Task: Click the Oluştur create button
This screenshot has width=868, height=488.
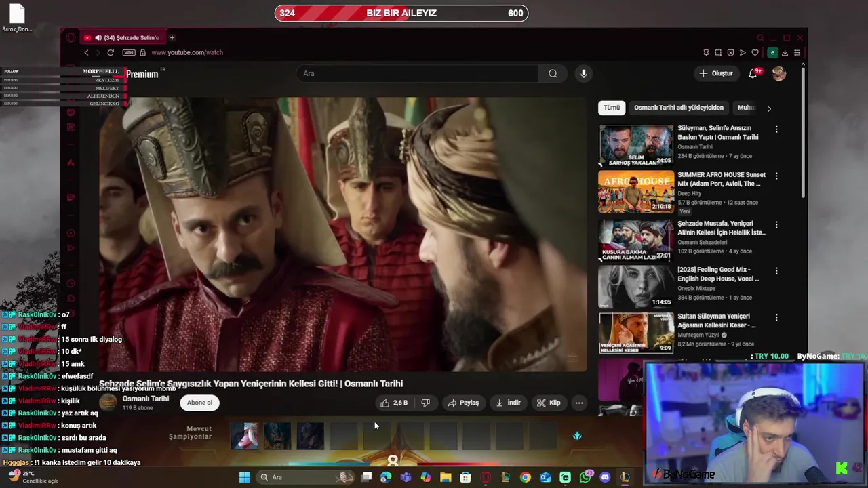Action: coord(716,73)
